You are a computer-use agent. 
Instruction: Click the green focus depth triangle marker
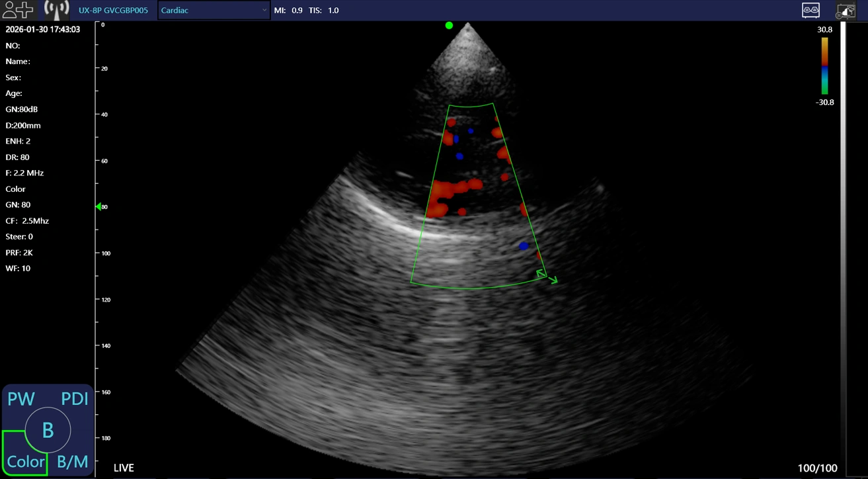pos(99,206)
